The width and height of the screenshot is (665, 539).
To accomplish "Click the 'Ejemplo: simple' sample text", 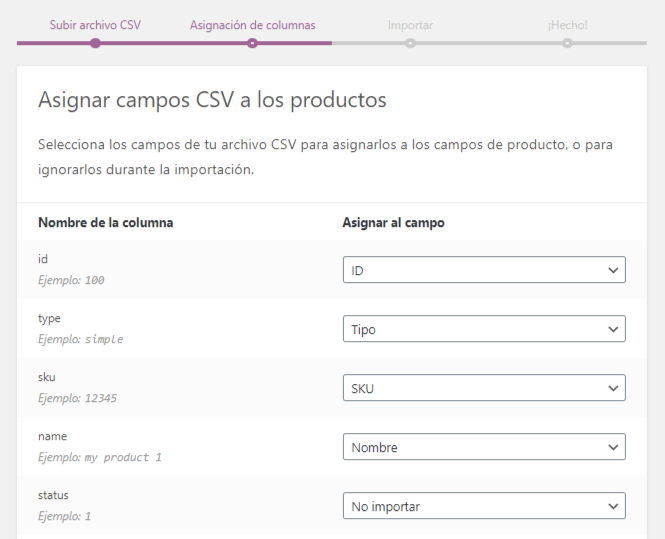I will [80, 339].
